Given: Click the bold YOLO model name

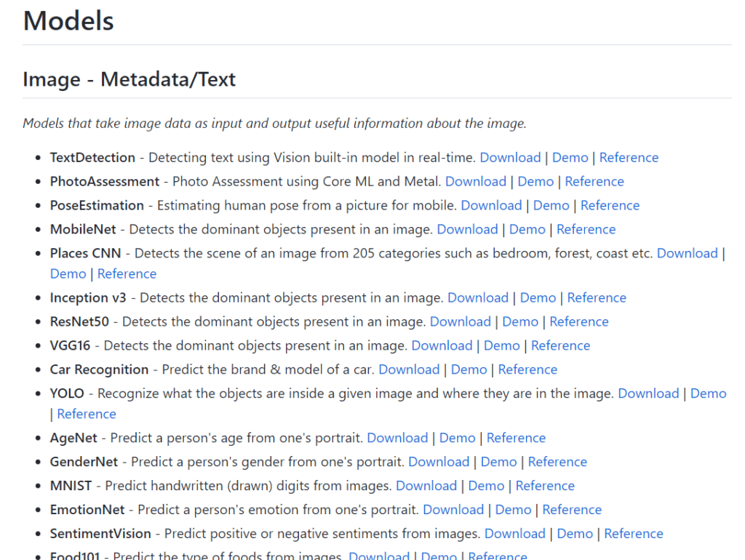Looking at the screenshot, I should coord(67,393).
